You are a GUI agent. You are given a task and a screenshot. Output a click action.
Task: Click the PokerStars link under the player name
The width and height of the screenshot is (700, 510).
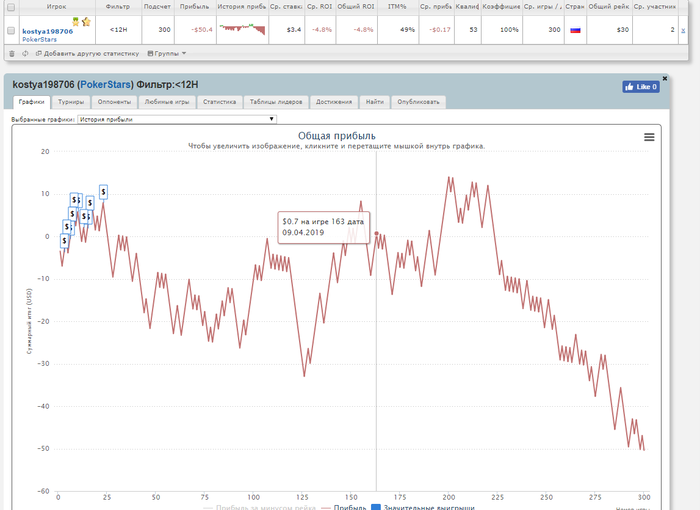pos(39,39)
